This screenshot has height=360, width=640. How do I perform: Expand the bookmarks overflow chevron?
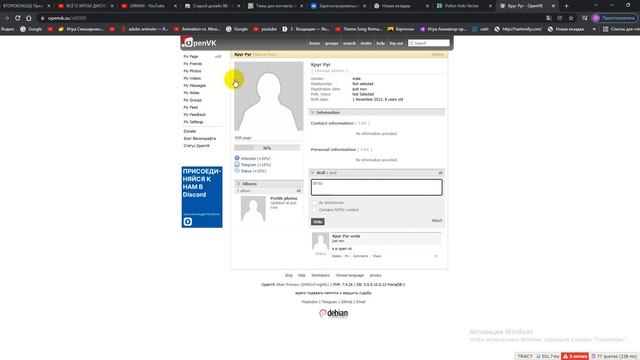tap(594, 29)
